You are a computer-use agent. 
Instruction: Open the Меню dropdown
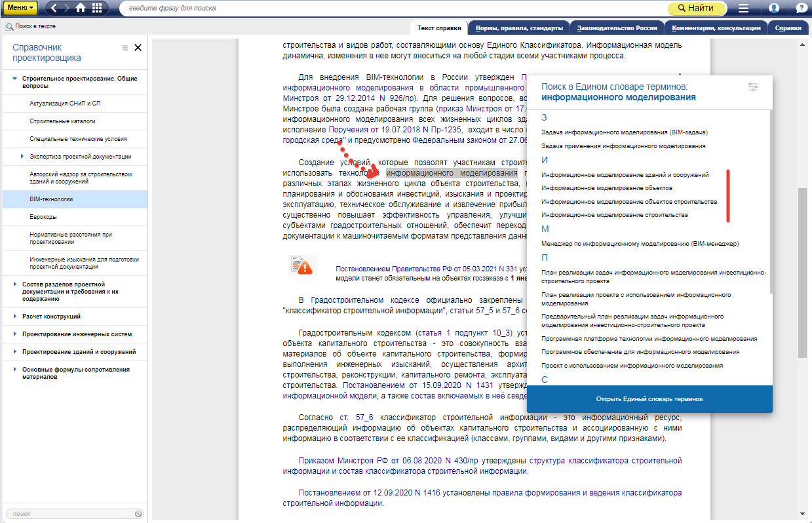click(x=20, y=9)
